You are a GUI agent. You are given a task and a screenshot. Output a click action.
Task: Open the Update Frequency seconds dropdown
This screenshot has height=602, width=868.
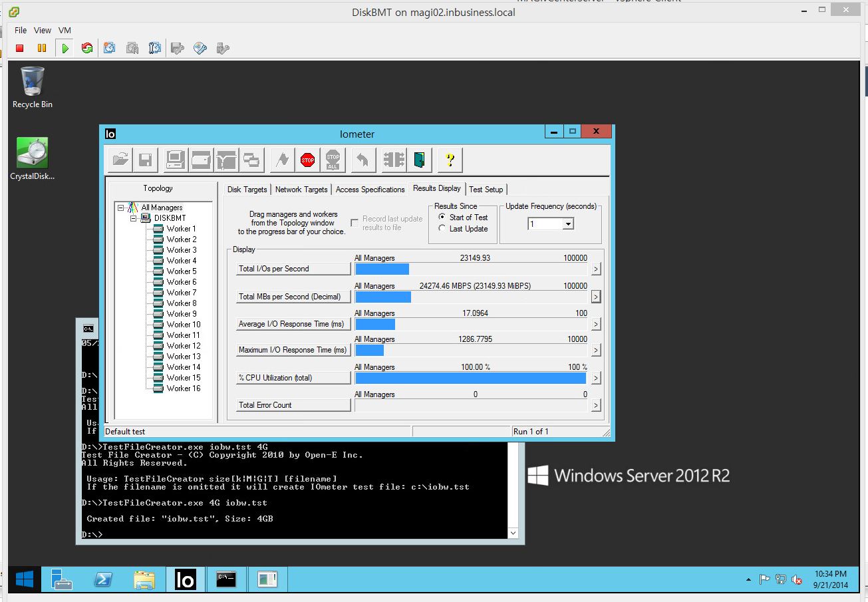pos(568,224)
